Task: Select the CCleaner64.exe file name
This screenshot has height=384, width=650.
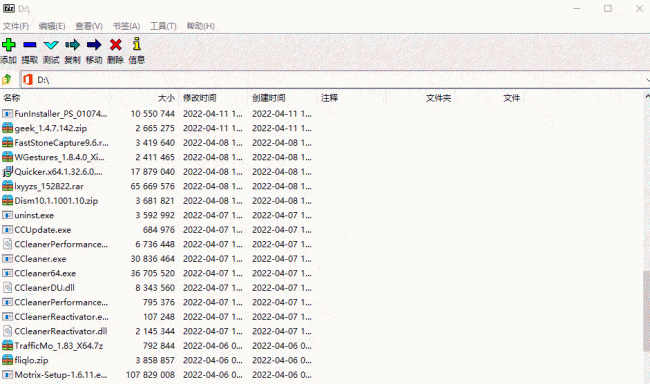Action: pos(45,273)
